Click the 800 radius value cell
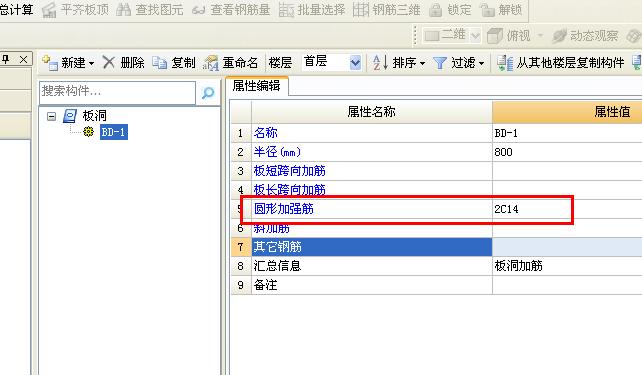642x375 pixels. [567, 152]
